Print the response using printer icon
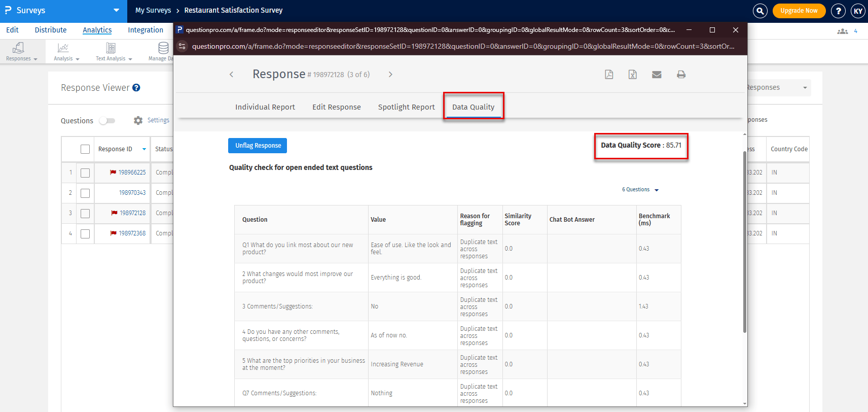 (681, 75)
